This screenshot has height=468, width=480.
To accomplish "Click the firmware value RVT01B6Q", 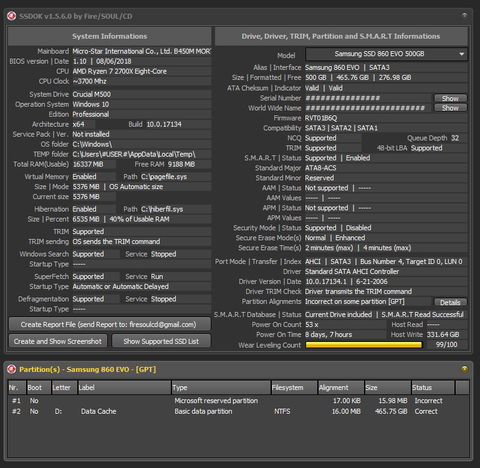I will 321,118.
